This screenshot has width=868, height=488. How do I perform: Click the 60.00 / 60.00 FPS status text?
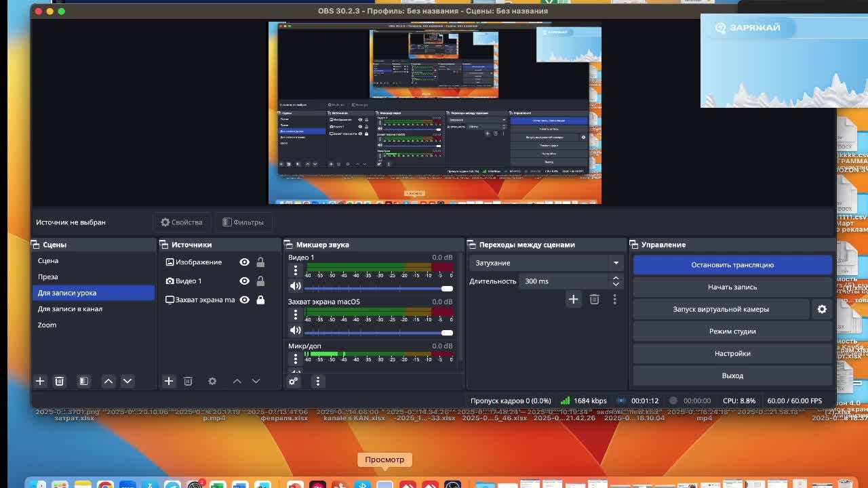tap(794, 401)
